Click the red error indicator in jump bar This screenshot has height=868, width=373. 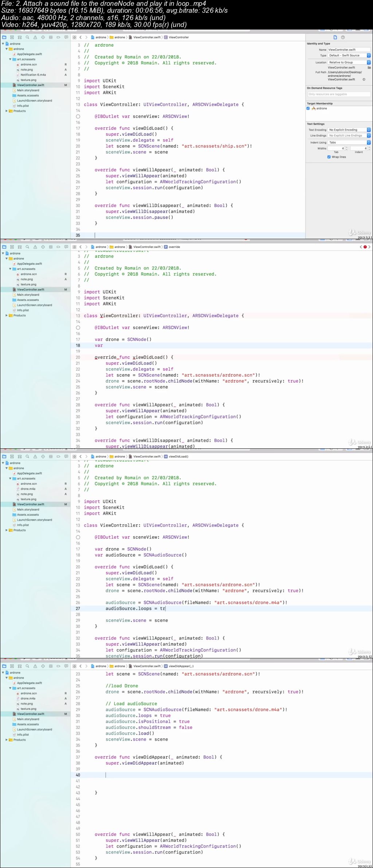tap(365, 247)
